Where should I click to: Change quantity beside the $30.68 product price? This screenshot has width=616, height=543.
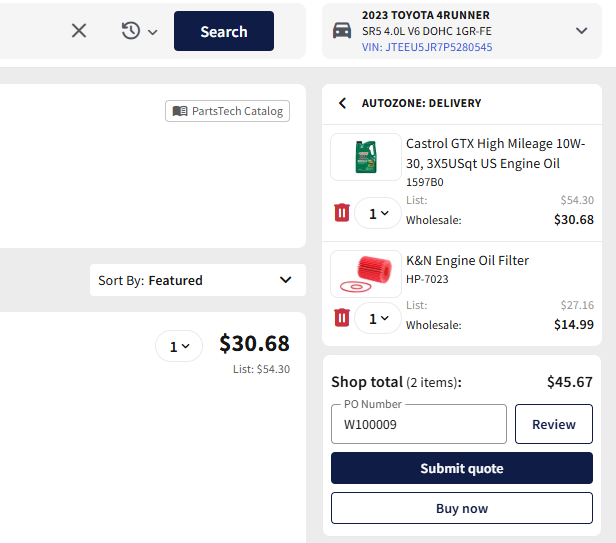click(179, 346)
